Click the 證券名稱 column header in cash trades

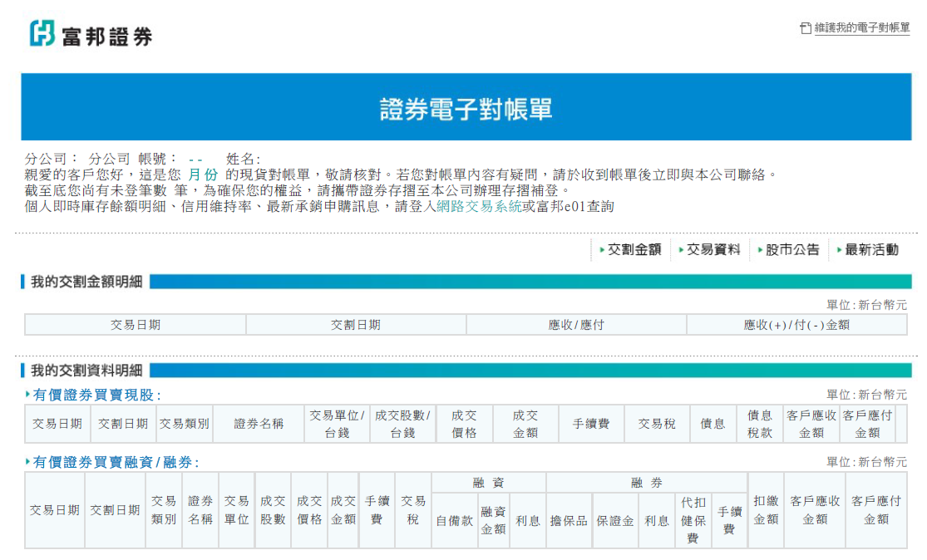point(259,424)
